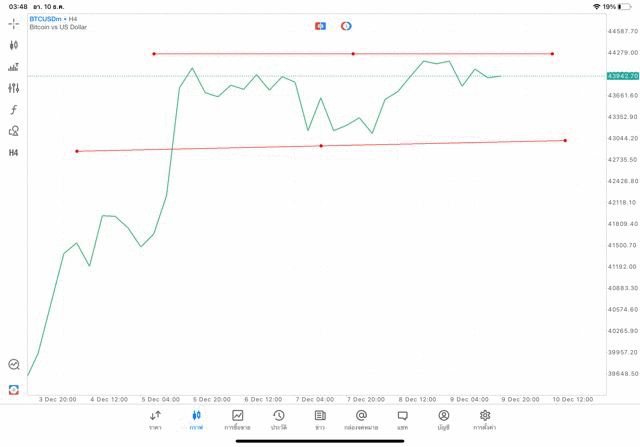The height and width of the screenshot is (447, 640).
Task: Open the drawing objects shapes tool
Action: pos(14,131)
